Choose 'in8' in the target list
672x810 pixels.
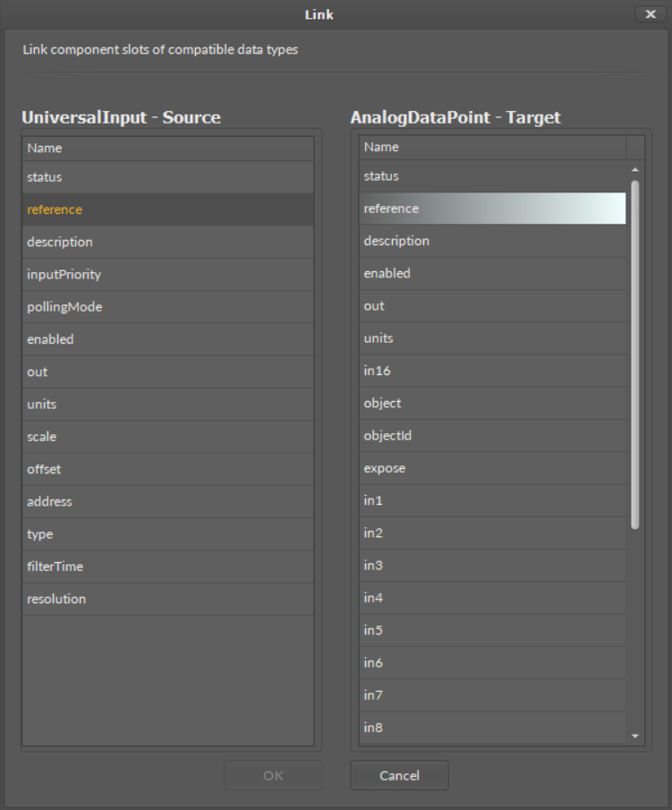492,728
